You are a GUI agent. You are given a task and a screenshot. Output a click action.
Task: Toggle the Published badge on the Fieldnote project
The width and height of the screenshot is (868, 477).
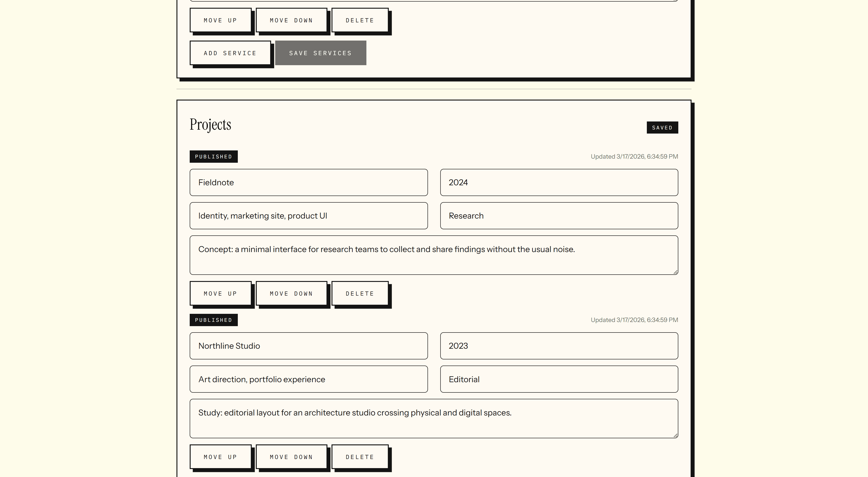[213, 156]
